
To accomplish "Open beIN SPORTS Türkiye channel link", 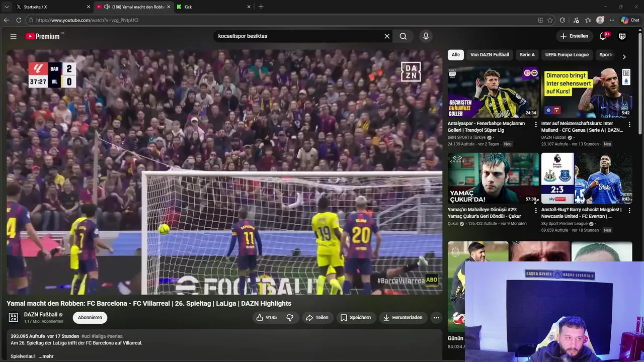I will [467, 137].
